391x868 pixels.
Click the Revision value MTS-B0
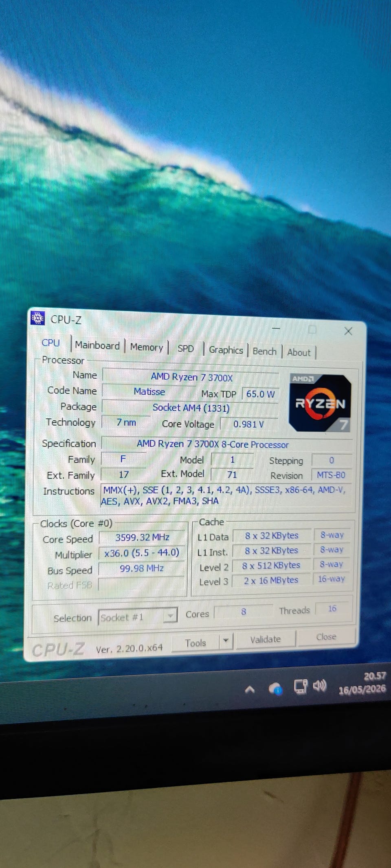331,475
